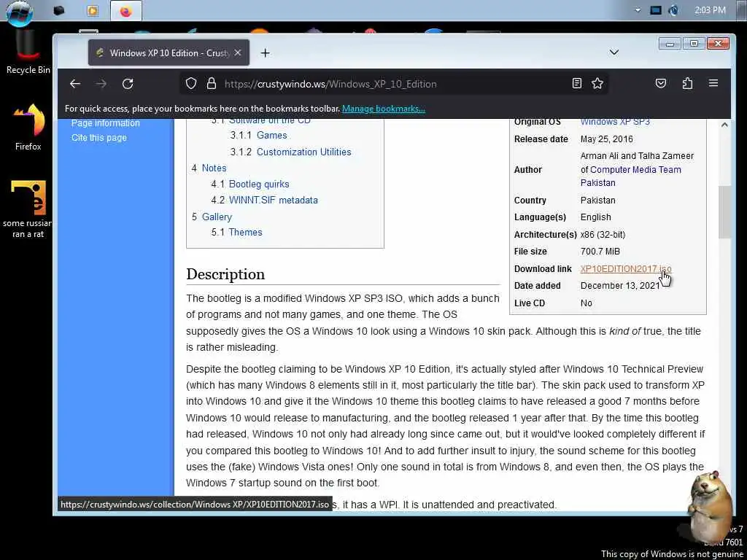Image resolution: width=747 pixels, height=560 pixels.
Task: Open Computer Media Team Pakistan link
Action: click(x=631, y=176)
